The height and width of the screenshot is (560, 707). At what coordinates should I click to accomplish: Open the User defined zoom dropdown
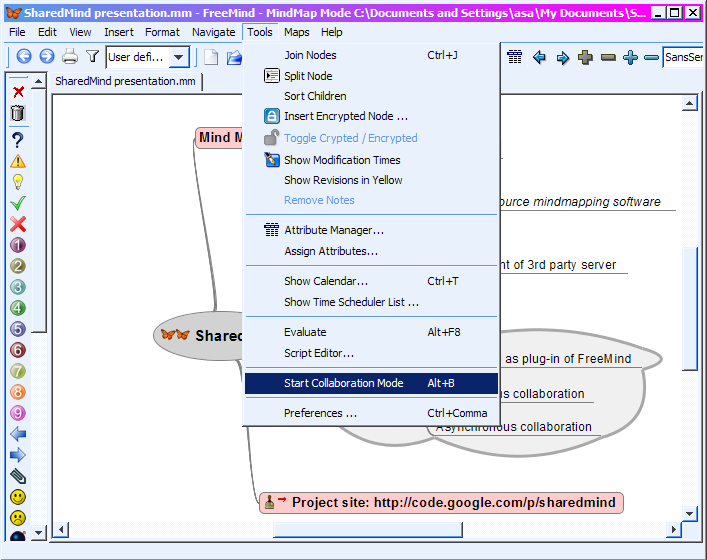tap(179, 57)
